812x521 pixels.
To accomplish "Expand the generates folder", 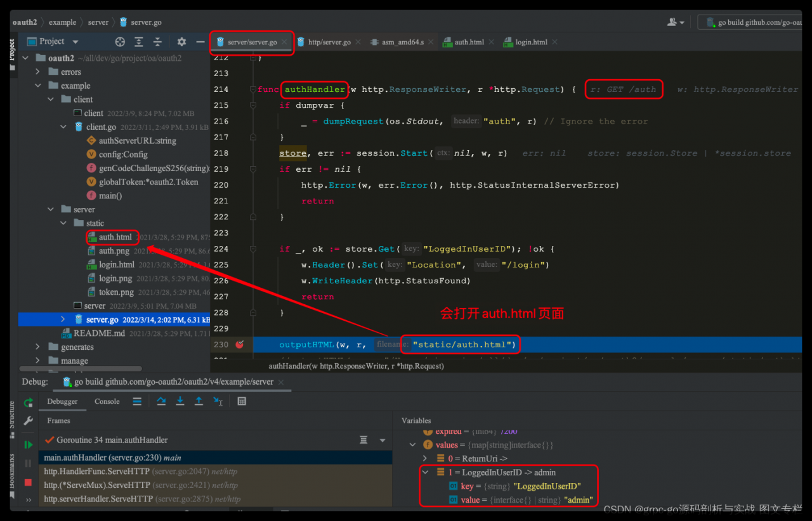I will (x=38, y=347).
